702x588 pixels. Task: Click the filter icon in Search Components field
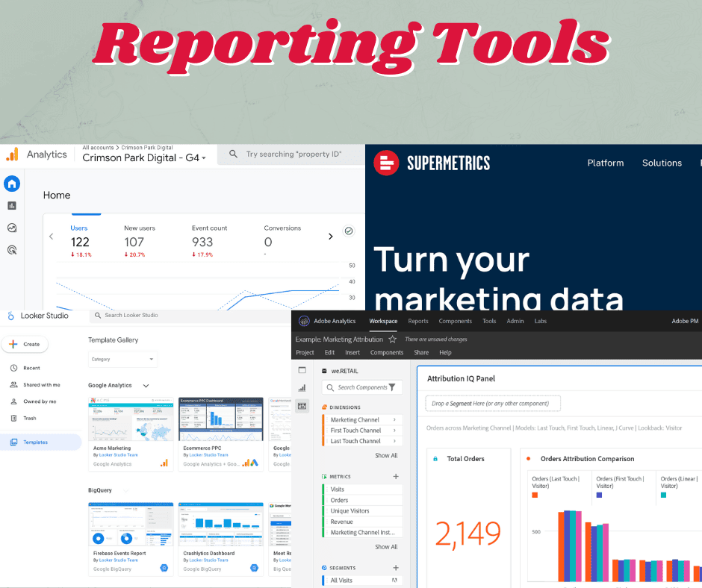391,387
